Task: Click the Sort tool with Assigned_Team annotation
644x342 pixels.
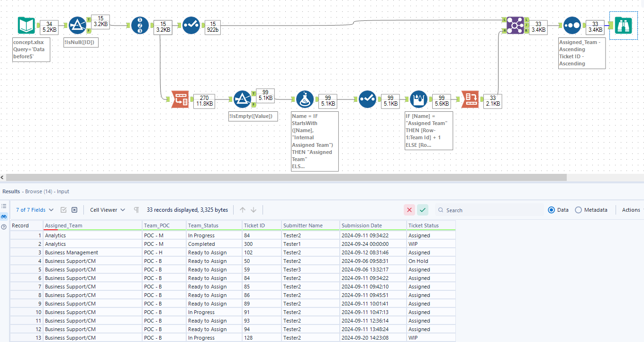Action: pyautogui.click(x=571, y=25)
